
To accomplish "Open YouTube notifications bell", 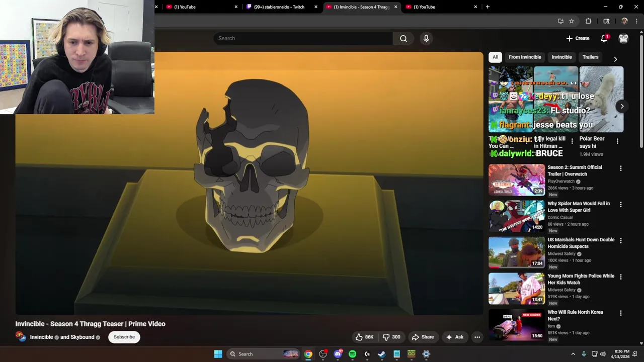I will [604, 38].
